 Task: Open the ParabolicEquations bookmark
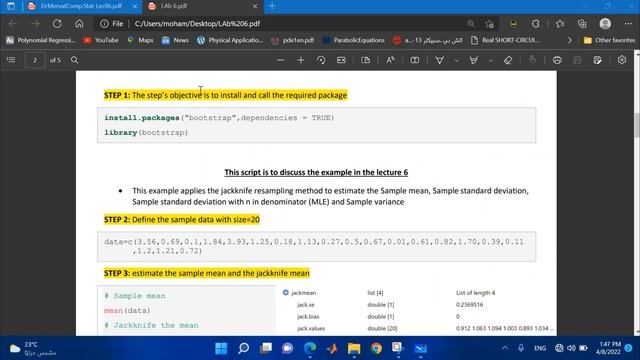pyautogui.click(x=353, y=40)
